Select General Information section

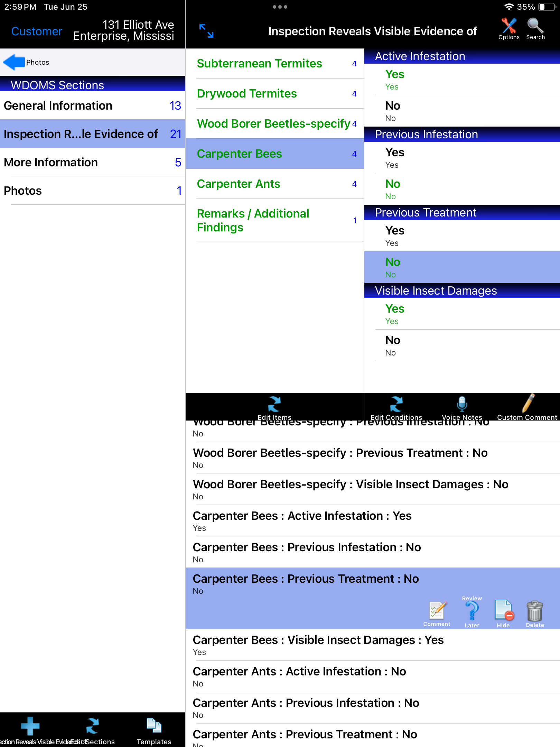click(x=93, y=105)
